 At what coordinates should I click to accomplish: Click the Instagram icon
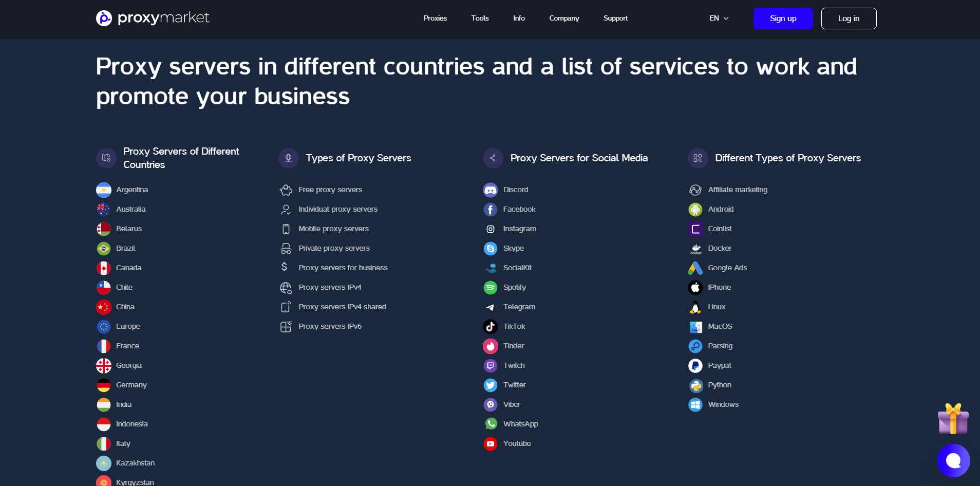[491, 229]
